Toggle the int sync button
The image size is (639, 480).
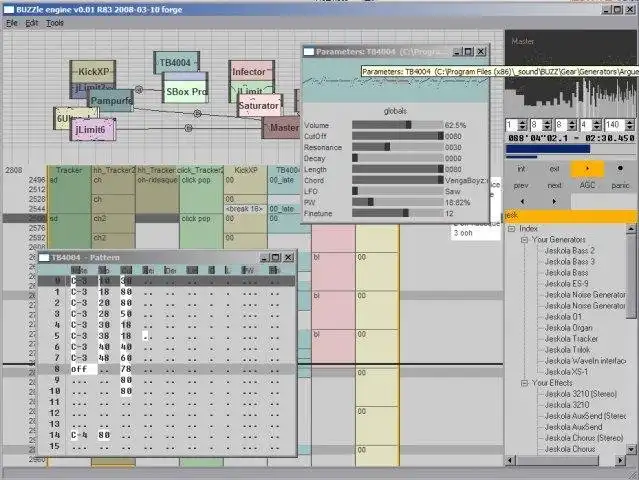pyautogui.click(x=521, y=169)
